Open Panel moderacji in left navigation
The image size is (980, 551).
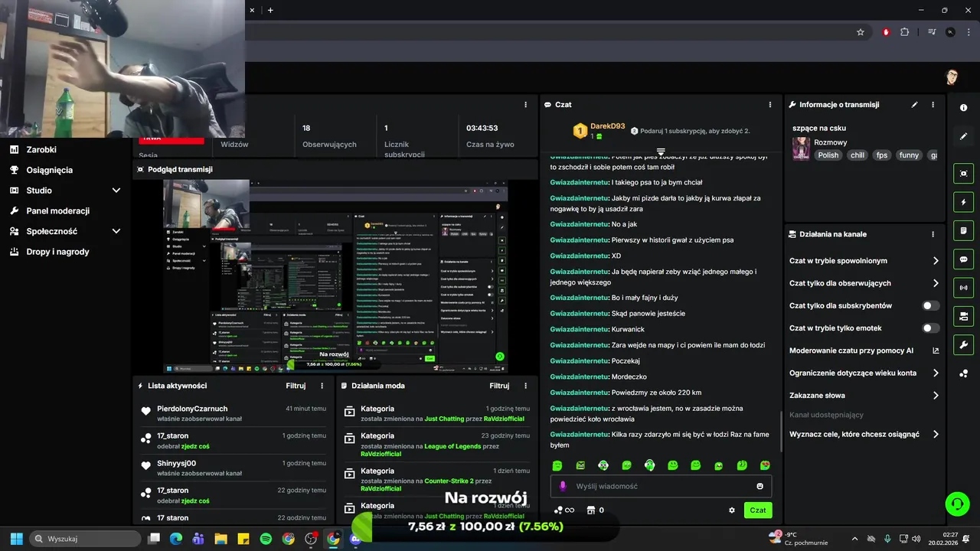coord(57,210)
